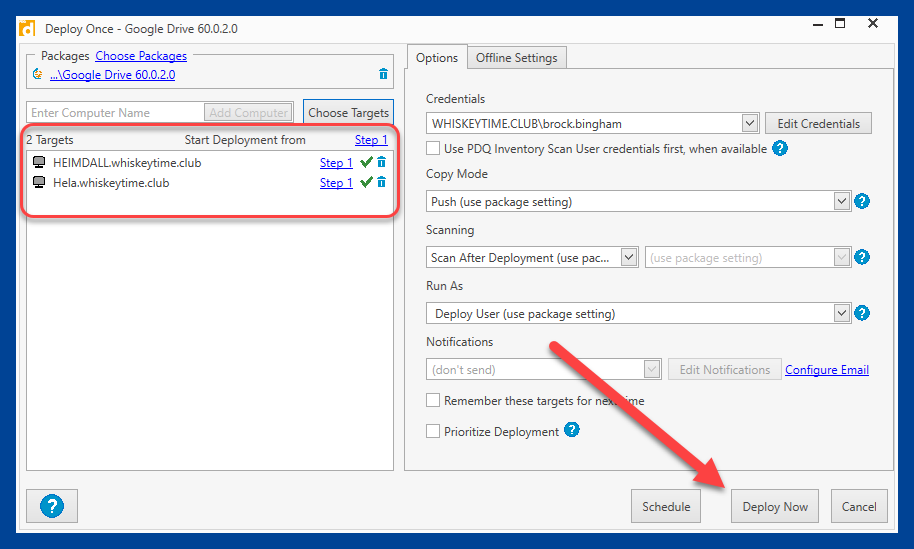The image size is (914, 549).
Task: Delete the Hela.whiskeytime.club target via trash icon
Action: coord(381,182)
